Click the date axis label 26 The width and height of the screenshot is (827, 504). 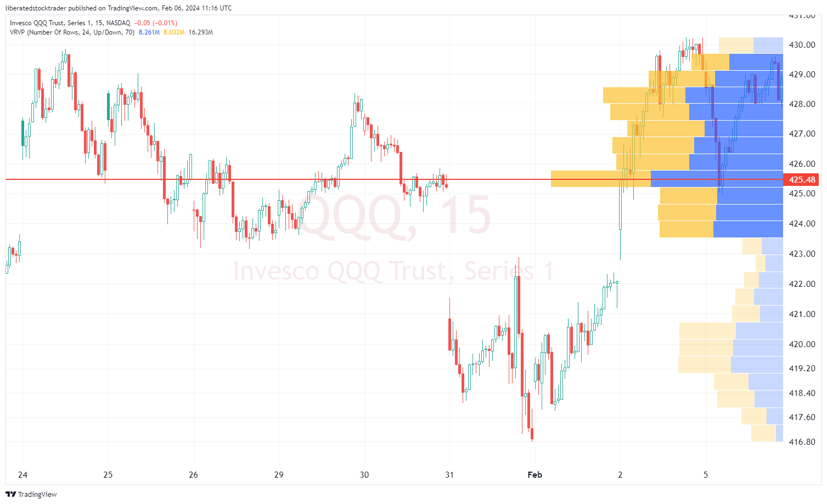tap(193, 474)
